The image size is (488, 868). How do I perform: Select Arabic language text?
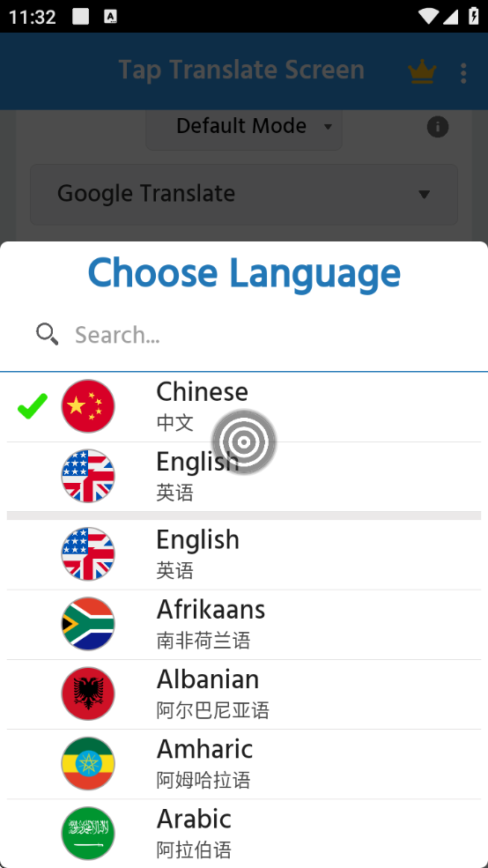click(194, 819)
